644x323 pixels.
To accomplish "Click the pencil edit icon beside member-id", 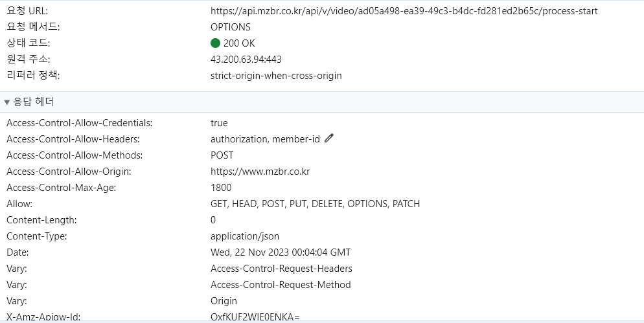I will [329, 139].
